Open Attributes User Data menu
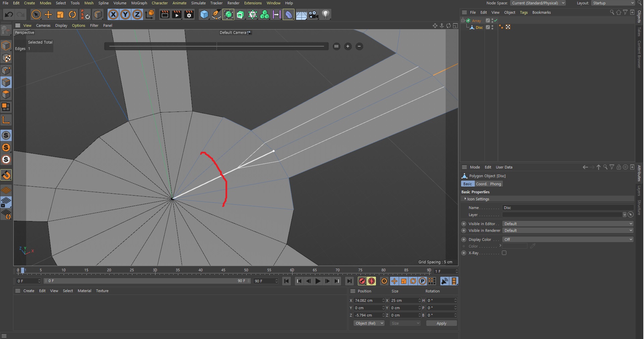 [504, 167]
